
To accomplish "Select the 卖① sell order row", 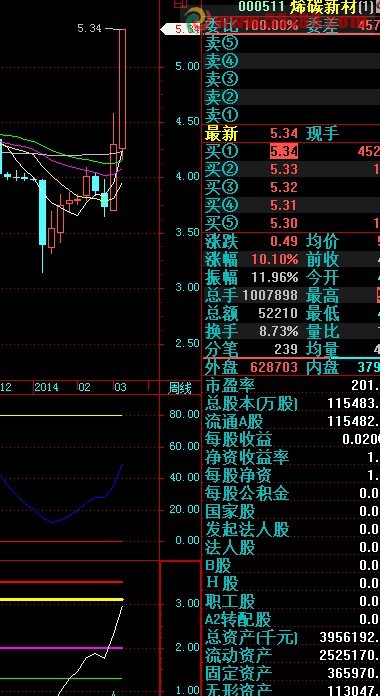I will [291, 115].
